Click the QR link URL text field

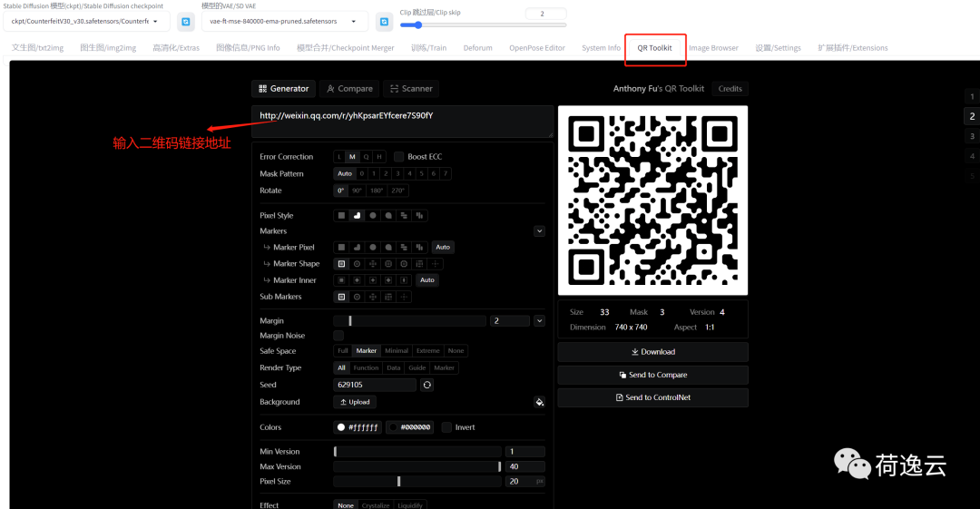pos(401,121)
